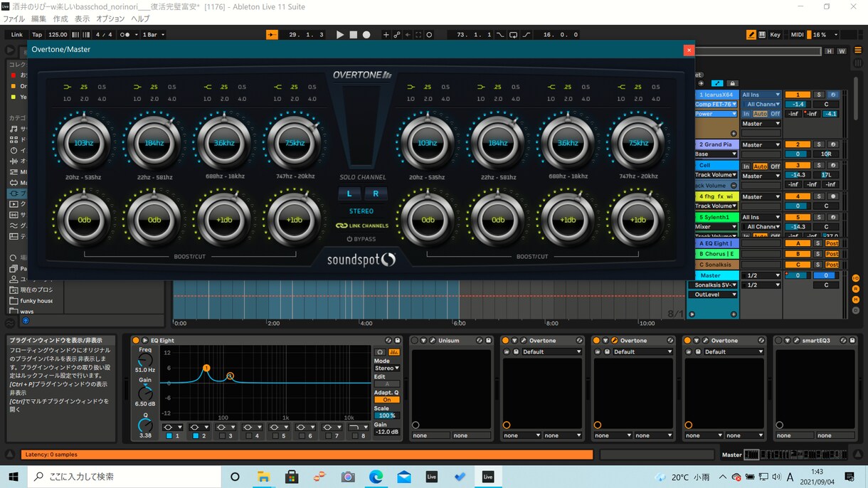
Task: Open the All Ins input dropdown for track 1
Action: pos(761,95)
